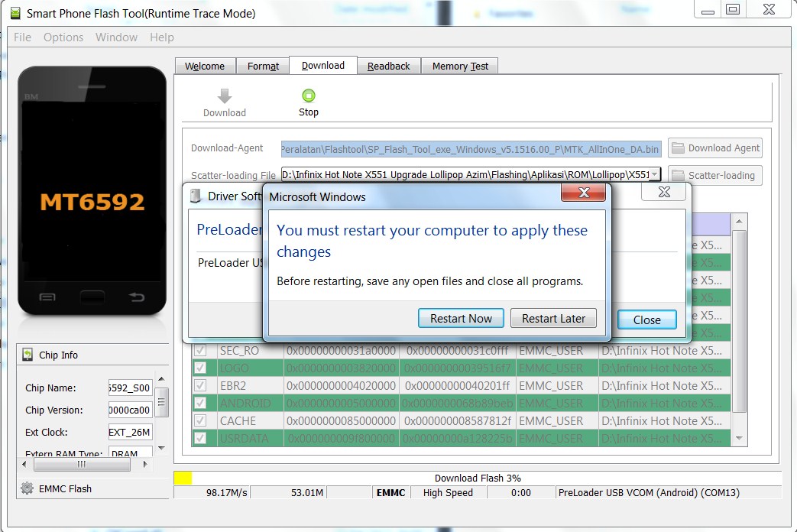Click the Download Agent browse button
This screenshot has width=797, height=532.
pos(715,148)
